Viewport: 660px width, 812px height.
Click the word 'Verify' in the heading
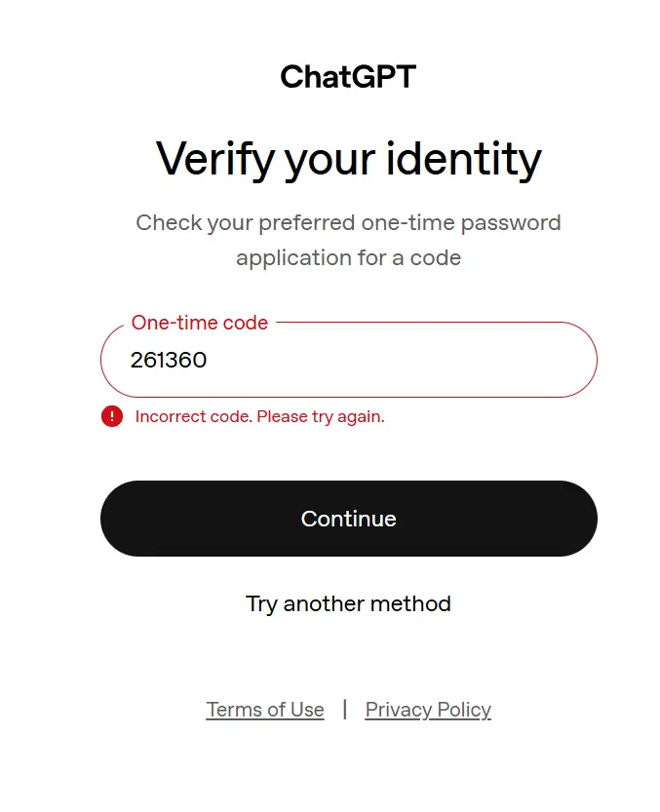(x=215, y=159)
